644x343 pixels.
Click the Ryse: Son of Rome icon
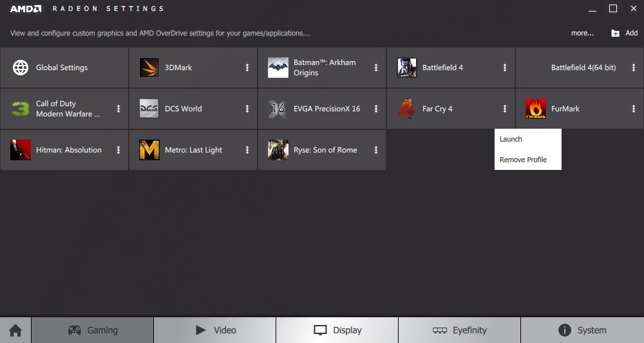[x=278, y=150]
